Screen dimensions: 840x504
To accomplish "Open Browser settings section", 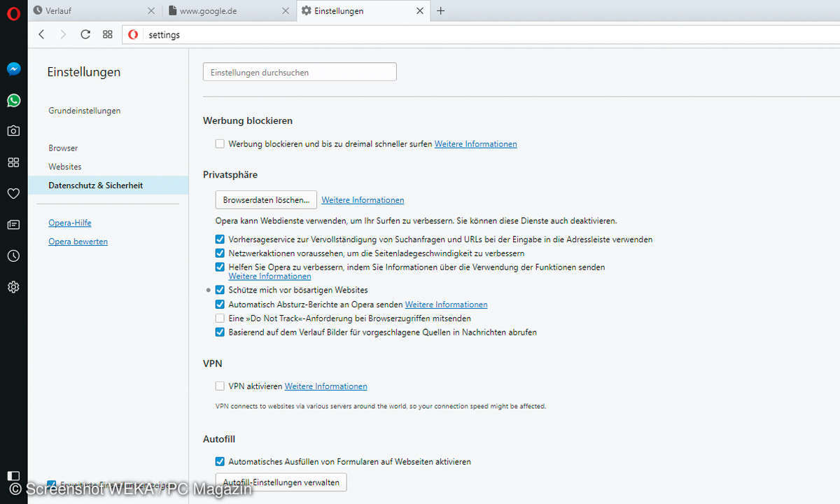I will 63,148.
